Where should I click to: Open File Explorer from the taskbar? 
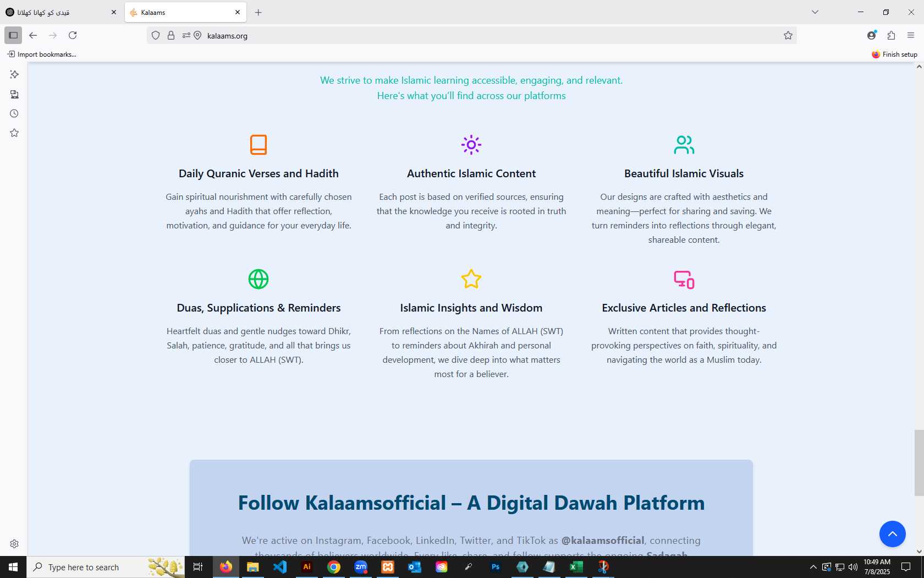[x=253, y=567]
